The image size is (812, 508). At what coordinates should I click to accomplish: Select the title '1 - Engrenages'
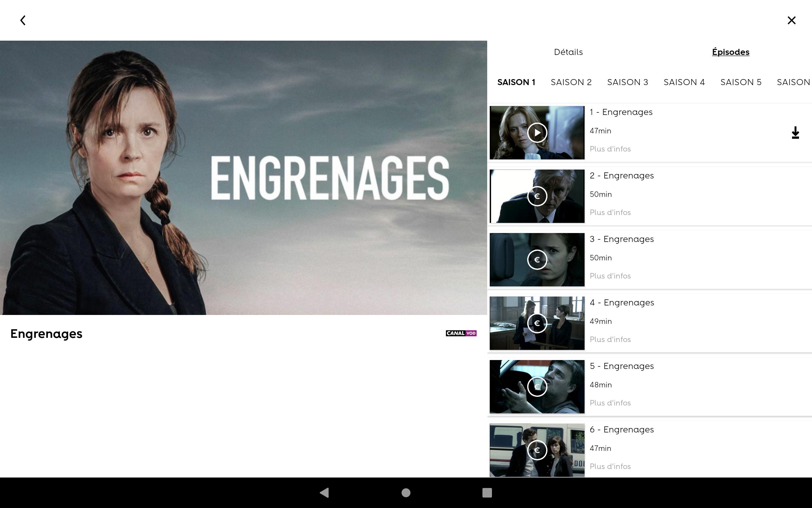coord(621,112)
